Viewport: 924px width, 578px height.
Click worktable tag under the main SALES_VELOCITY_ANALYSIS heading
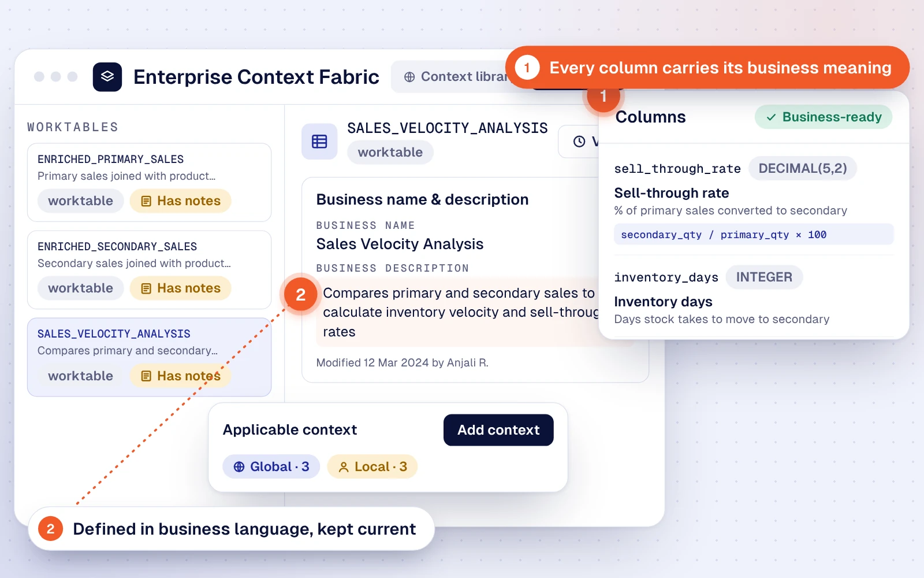click(390, 152)
